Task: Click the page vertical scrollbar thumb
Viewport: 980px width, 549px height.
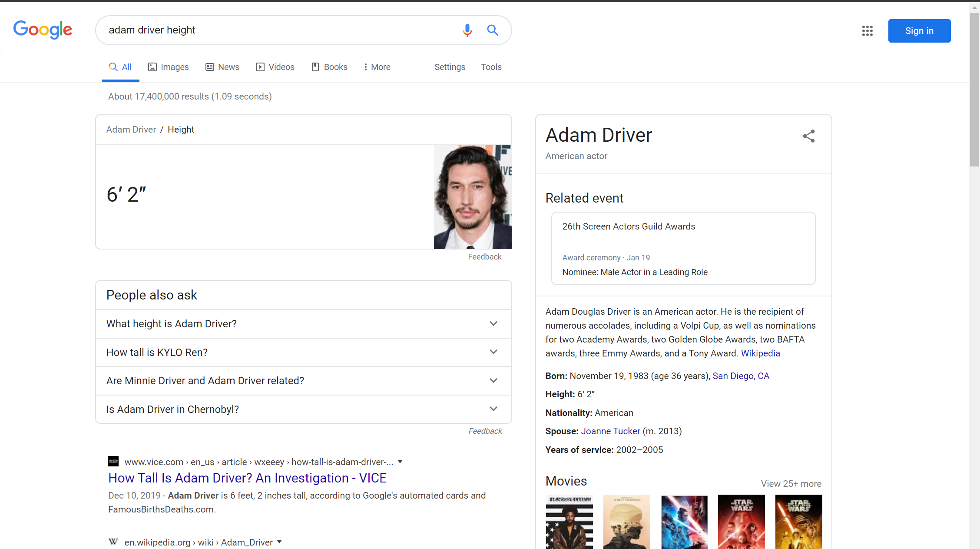Action: coord(974,89)
